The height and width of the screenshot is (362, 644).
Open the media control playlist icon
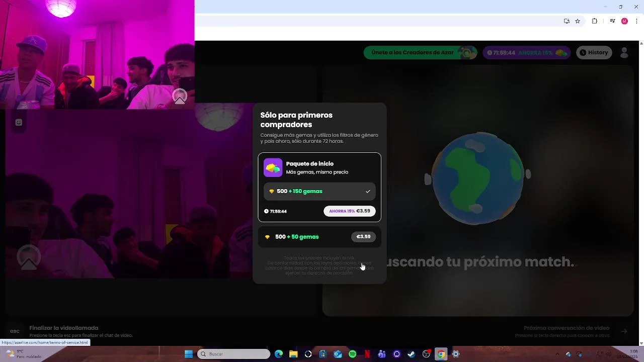click(612, 21)
